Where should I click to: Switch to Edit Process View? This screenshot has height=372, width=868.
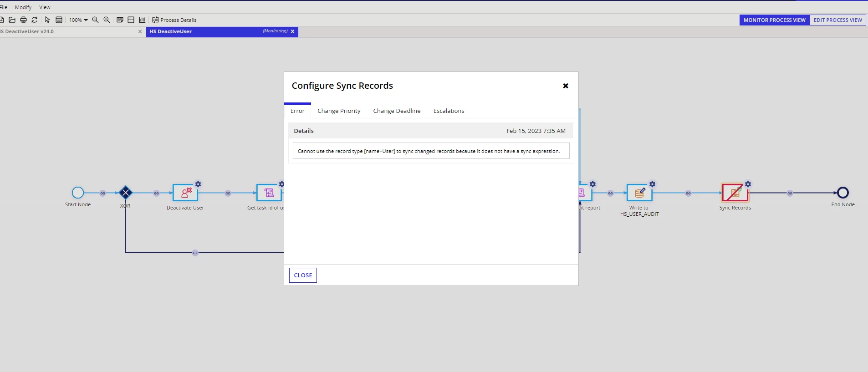click(838, 20)
